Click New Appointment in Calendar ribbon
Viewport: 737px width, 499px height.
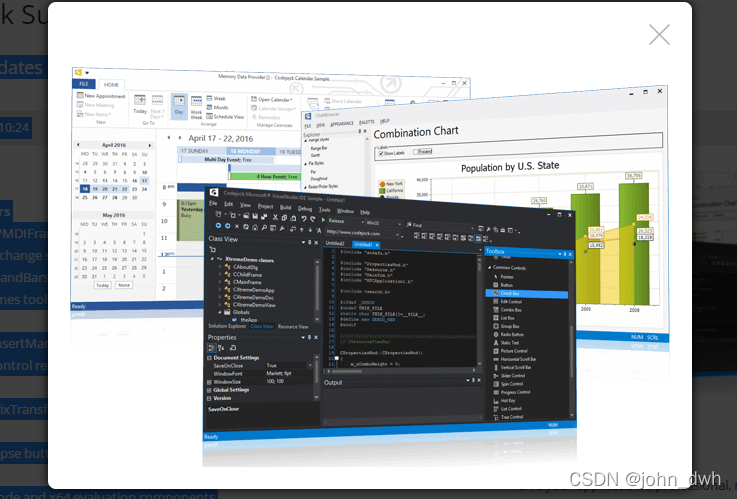coord(101,95)
